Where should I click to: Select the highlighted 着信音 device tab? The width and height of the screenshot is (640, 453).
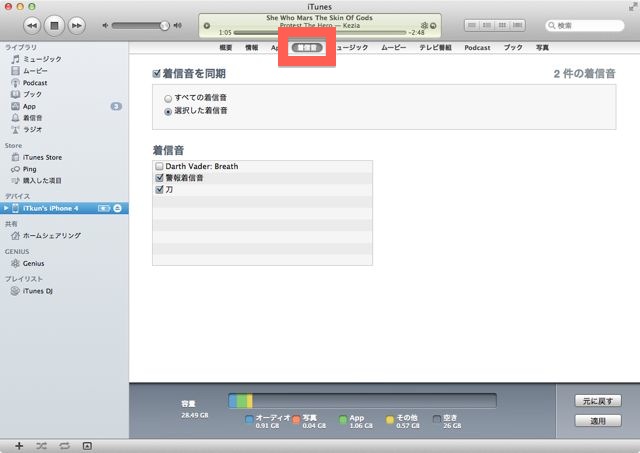(307, 48)
